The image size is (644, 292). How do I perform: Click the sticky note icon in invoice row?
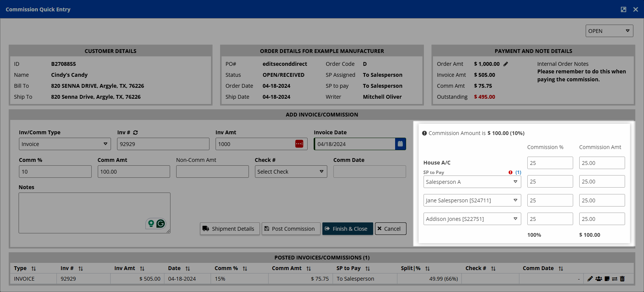click(x=607, y=279)
